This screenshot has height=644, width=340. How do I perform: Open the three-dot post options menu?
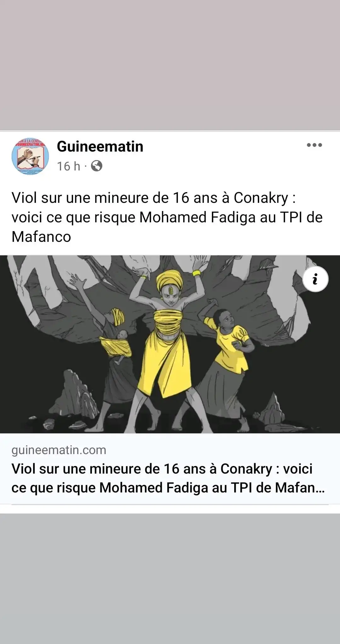point(314,145)
